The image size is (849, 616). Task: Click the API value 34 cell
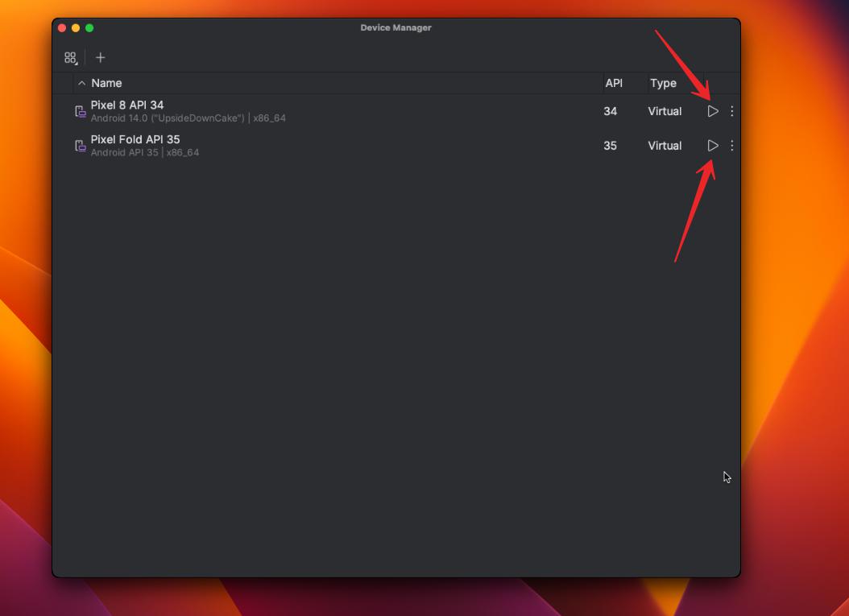coord(611,111)
